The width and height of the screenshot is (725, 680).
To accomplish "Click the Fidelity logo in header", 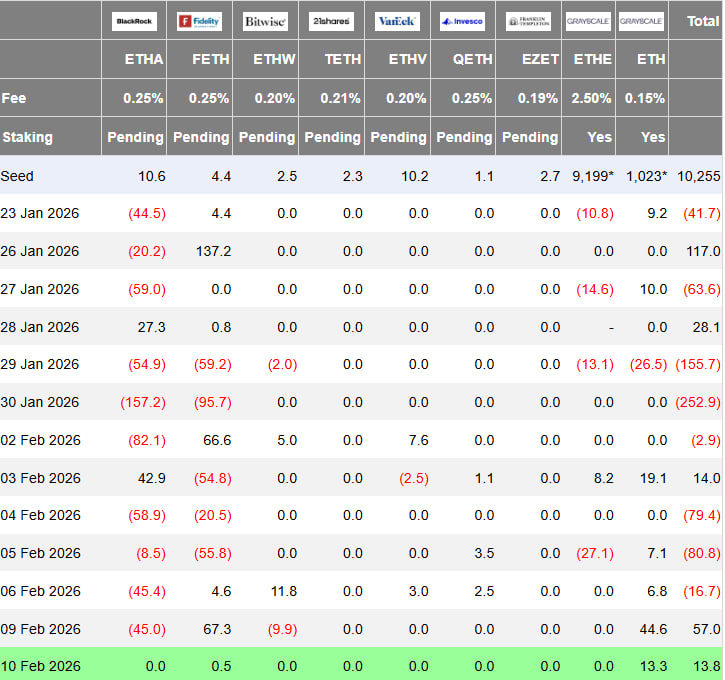I will (x=199, y=21).
